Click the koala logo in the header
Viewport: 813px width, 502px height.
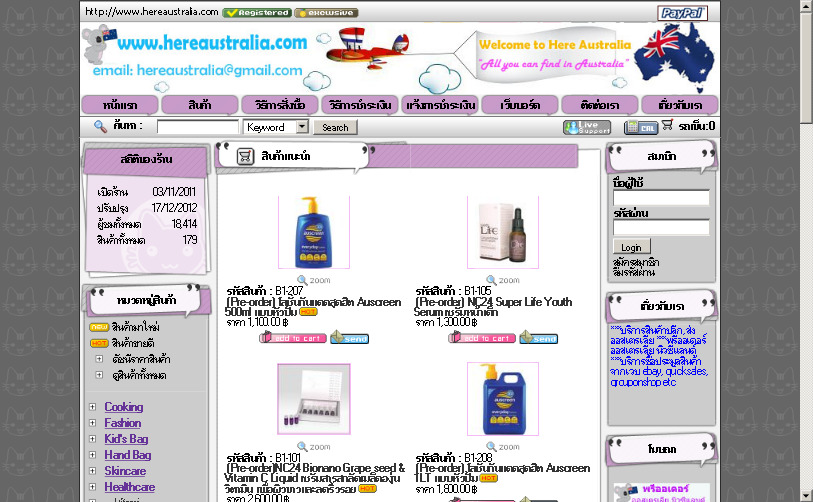(99, 44)
